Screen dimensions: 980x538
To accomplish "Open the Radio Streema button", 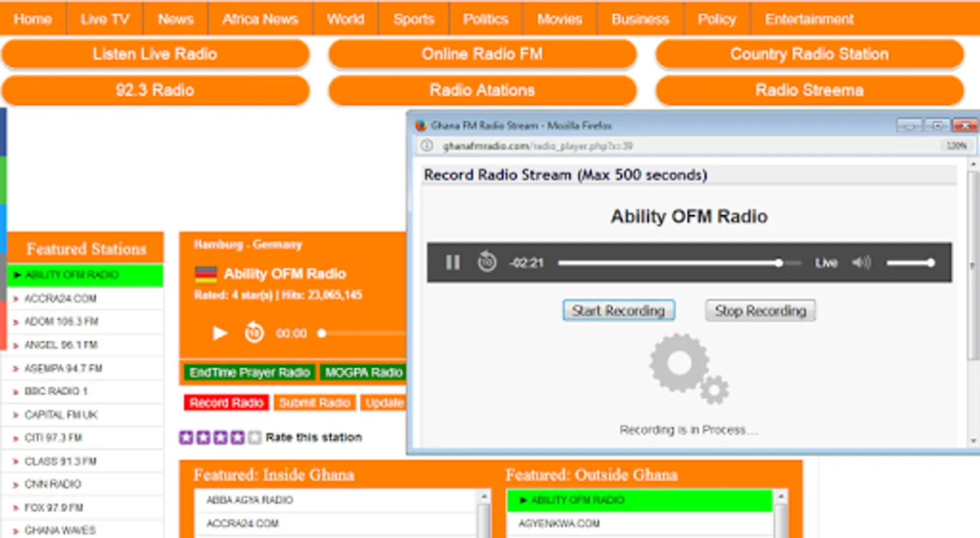I will [x=810, y=90].
